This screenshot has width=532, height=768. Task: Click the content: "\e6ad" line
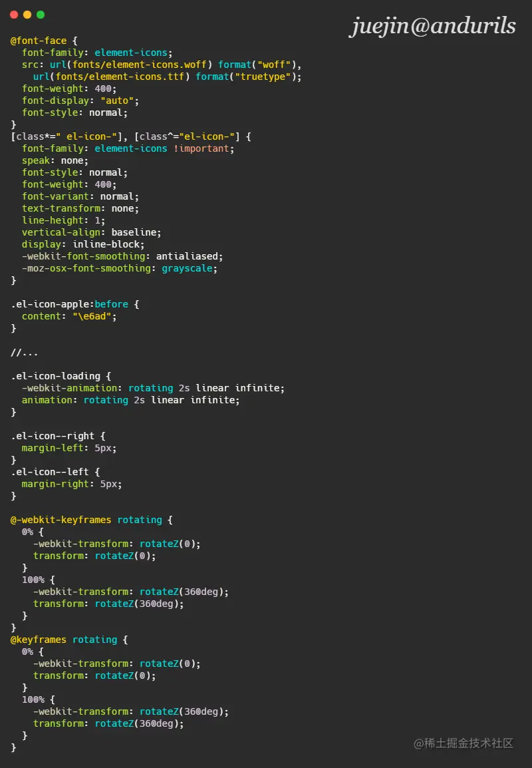tap(69, 316)
